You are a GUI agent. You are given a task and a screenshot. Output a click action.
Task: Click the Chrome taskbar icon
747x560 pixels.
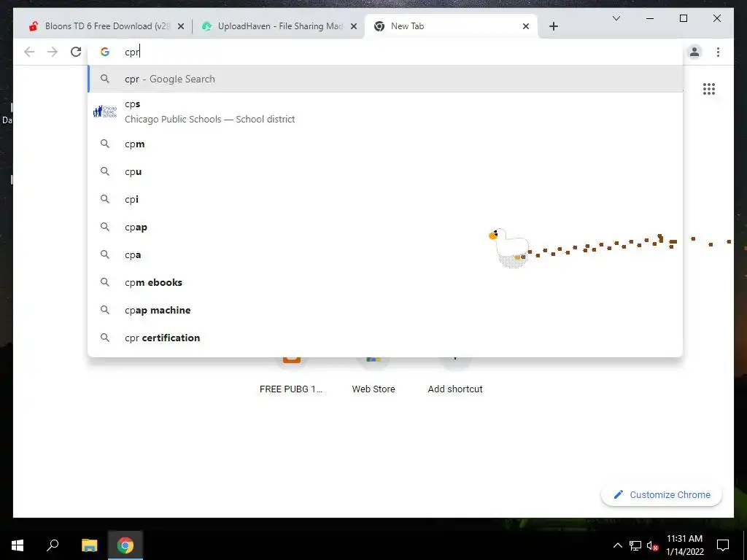pos(125,545)
